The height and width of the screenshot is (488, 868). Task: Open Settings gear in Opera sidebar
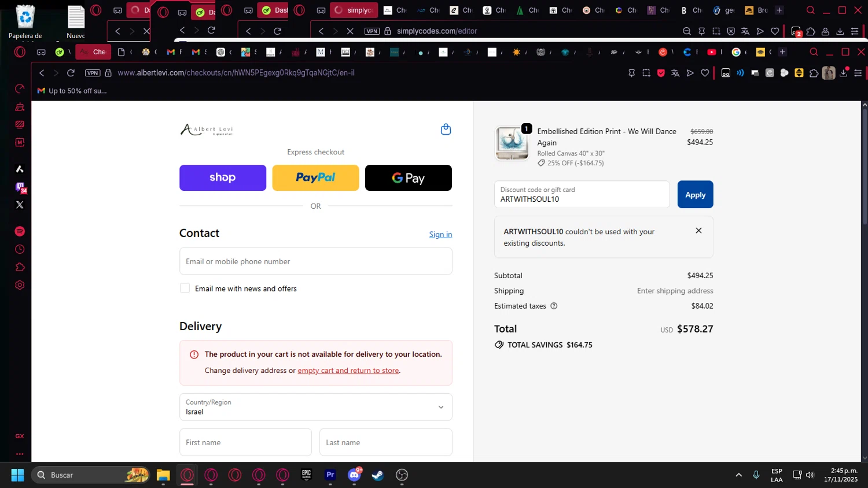20,285
